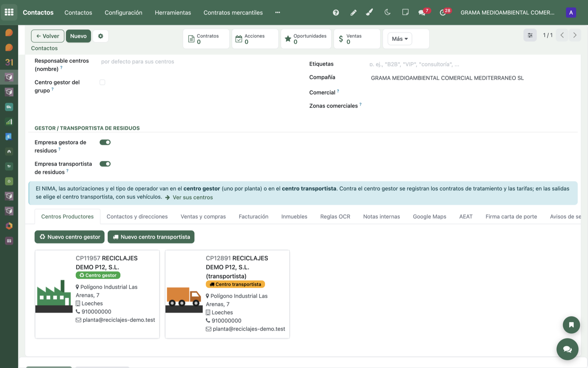Viewport: 588px width, 368px height.
Task: Click the Etiquetas tags field
Action: [472, 64]
